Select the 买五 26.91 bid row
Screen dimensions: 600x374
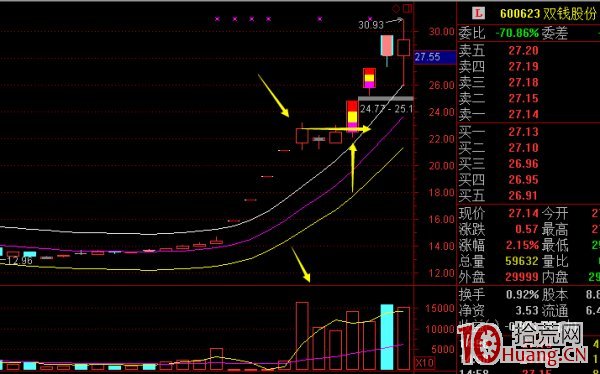529,196
